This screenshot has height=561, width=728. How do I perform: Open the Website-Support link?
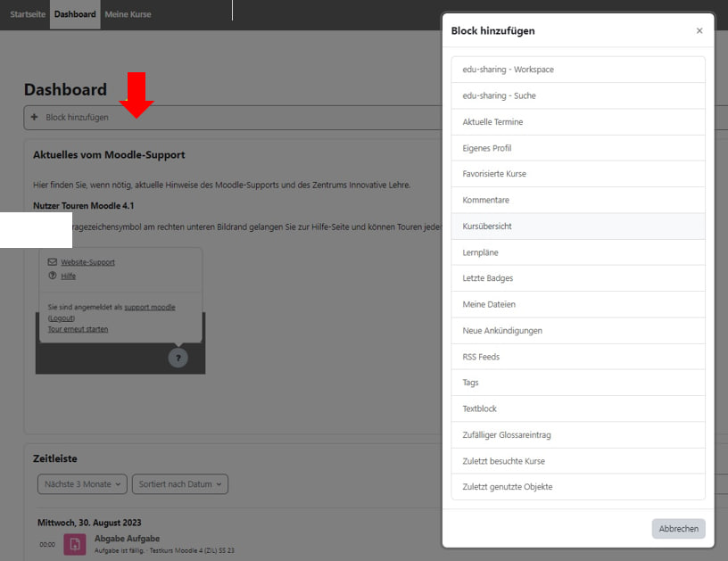[87, 262]
